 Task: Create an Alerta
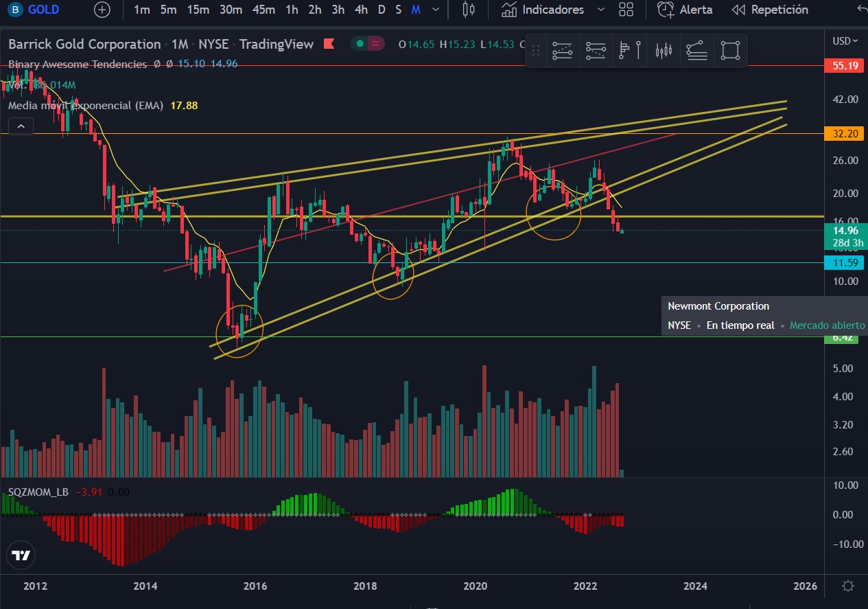685,10
